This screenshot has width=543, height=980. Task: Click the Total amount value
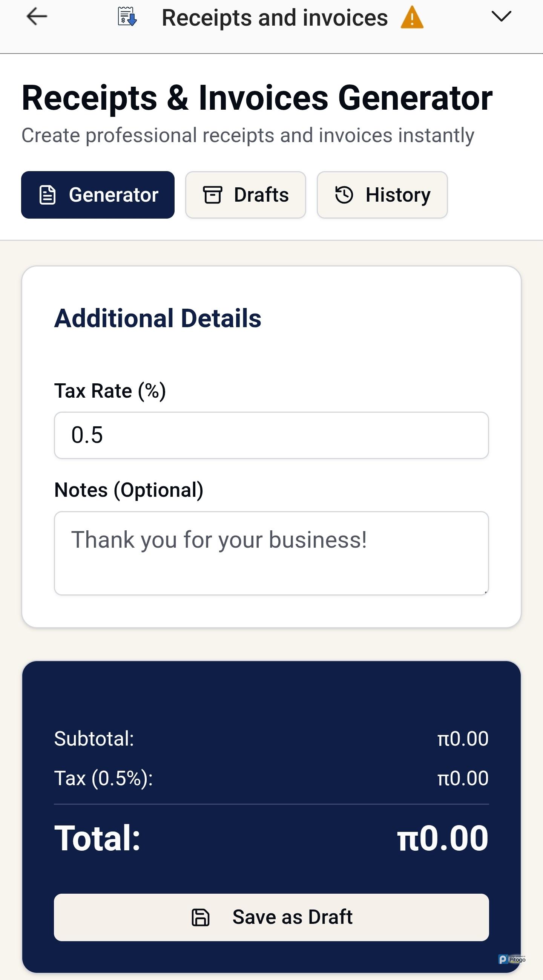click(443, 839)
